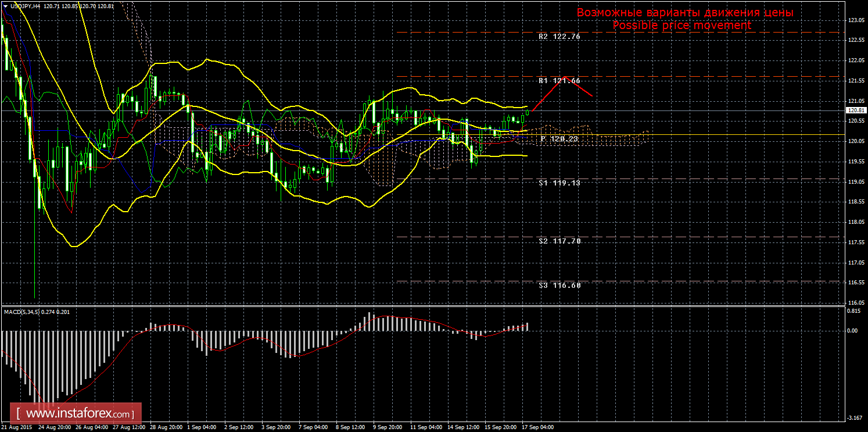Click 118.05 on the price scale
The image size is (868, 432).
[x=856, y=222]
